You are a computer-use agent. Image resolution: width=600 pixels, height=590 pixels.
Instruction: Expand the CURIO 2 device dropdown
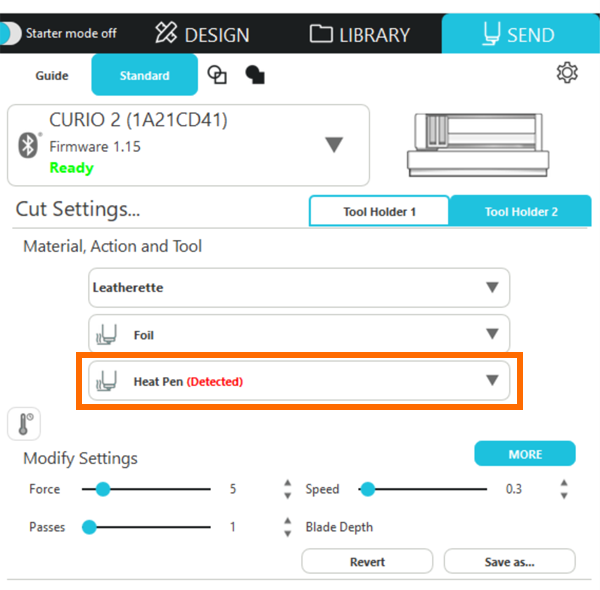[334, 145]
